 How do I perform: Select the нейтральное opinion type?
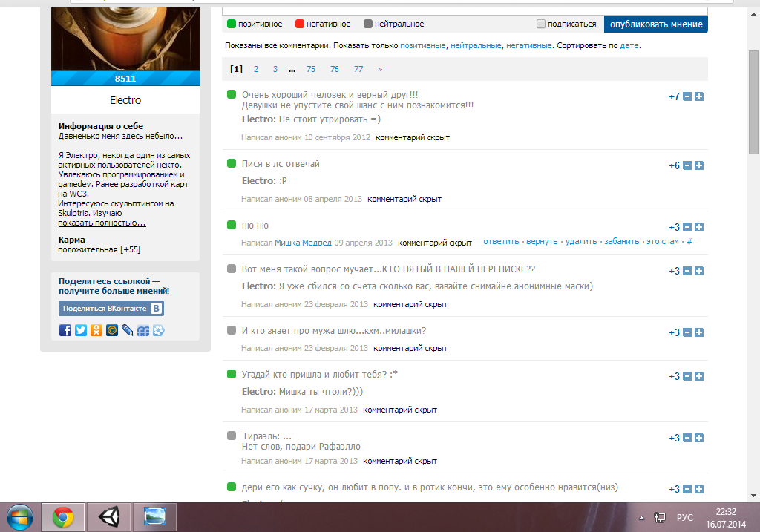[x=393, y=24]
